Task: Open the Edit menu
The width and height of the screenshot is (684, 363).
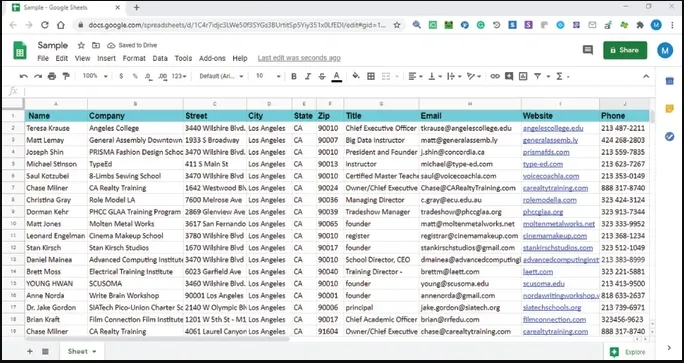Action: pos(62,58)
